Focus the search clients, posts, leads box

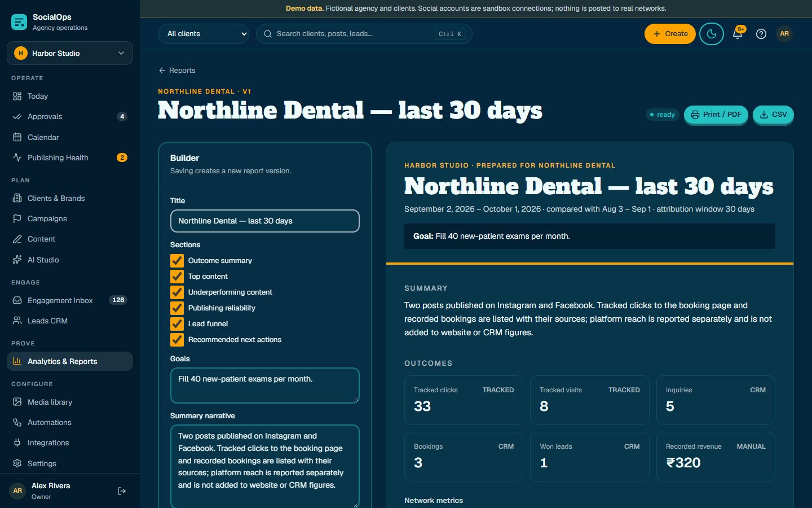click(364, 34)
